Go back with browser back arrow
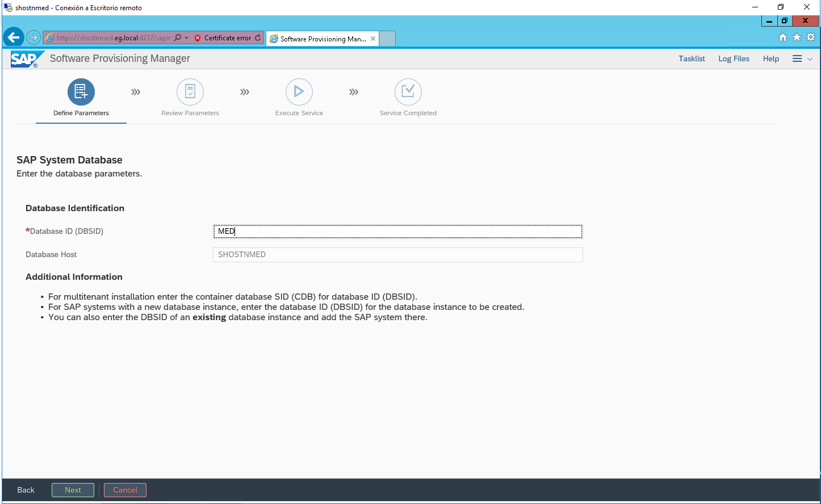This screenshot has height=504, width=821. (x=14, y=37)
